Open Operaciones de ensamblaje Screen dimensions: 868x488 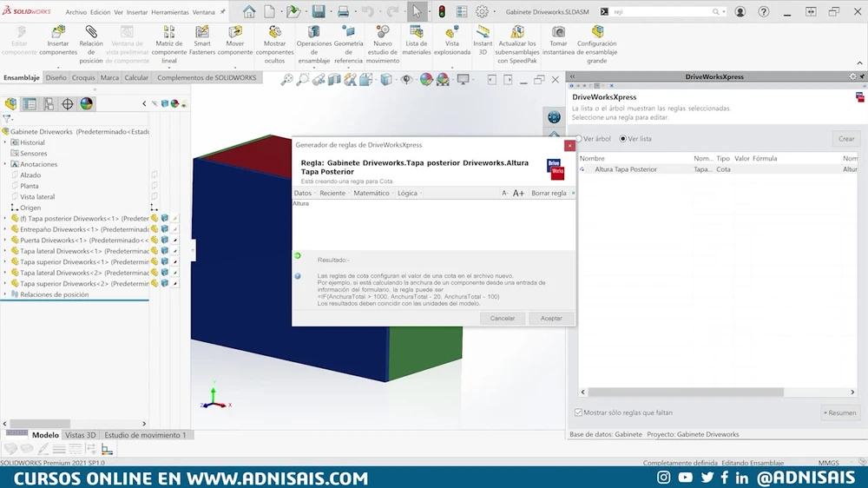[314, 44]
